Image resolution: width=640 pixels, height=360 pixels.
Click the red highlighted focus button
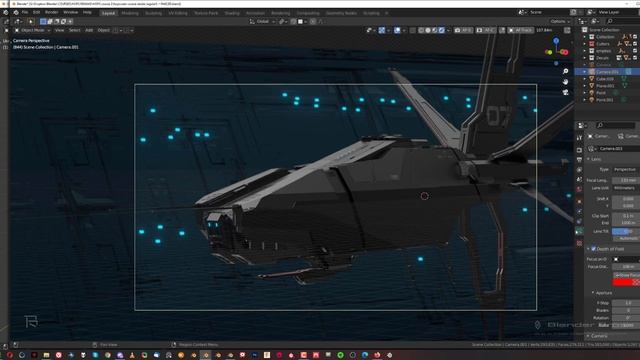626,282
